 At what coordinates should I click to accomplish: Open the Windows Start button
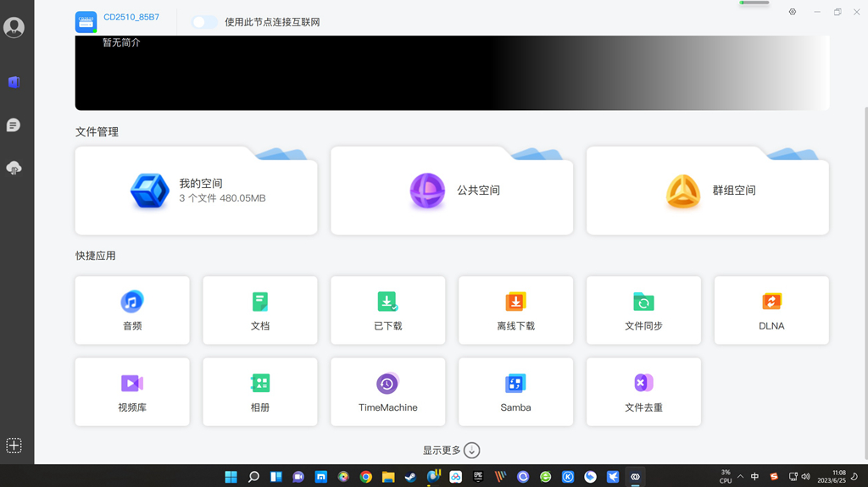(x=231, y=477)
